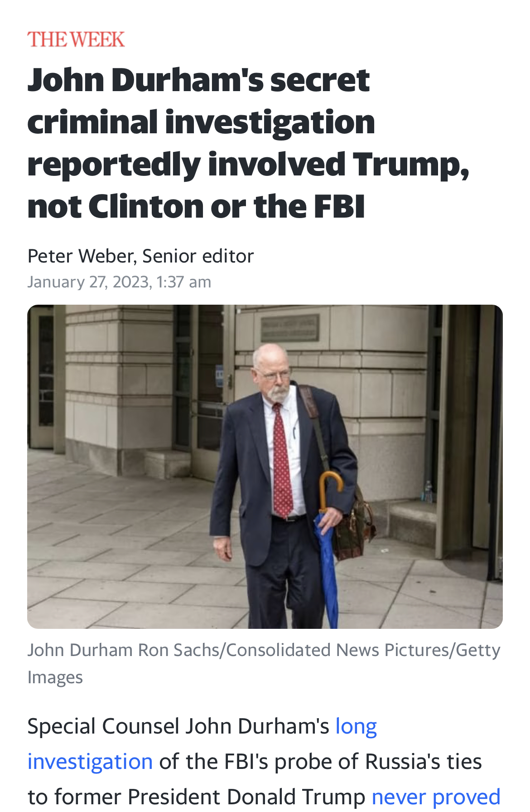Screen dimensions: 530x812
Task: Click the photo caption starting "John Durham Ron Sachs"
Action: [264, 650]
